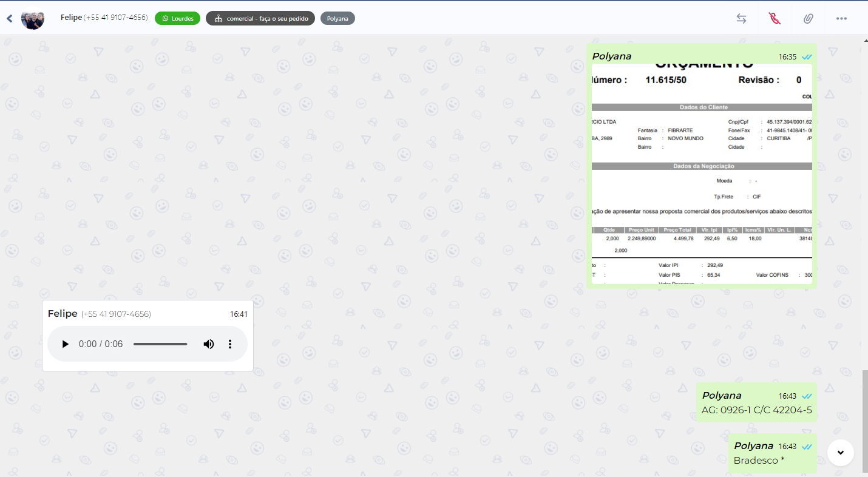Click the transfer conversation arrows icon
868x477 pixels.
tap(741, 18)
